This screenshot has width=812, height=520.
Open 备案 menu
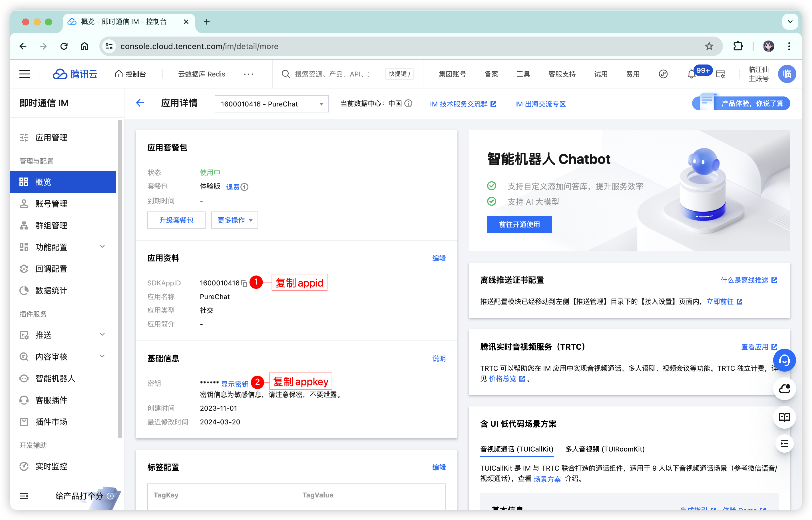(491, 74)
